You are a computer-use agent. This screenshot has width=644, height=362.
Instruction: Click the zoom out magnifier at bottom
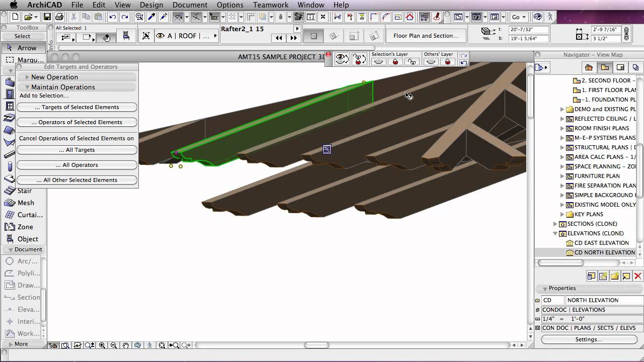pyautogui.click(x=114, y=345)
